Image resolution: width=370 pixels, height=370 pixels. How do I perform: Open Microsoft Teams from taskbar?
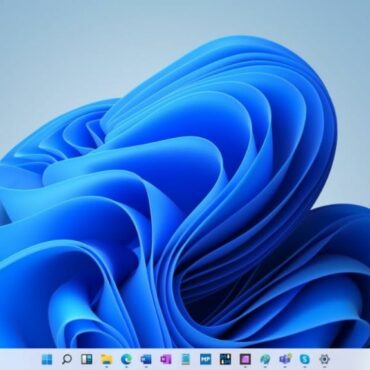(x=285, y=359)
